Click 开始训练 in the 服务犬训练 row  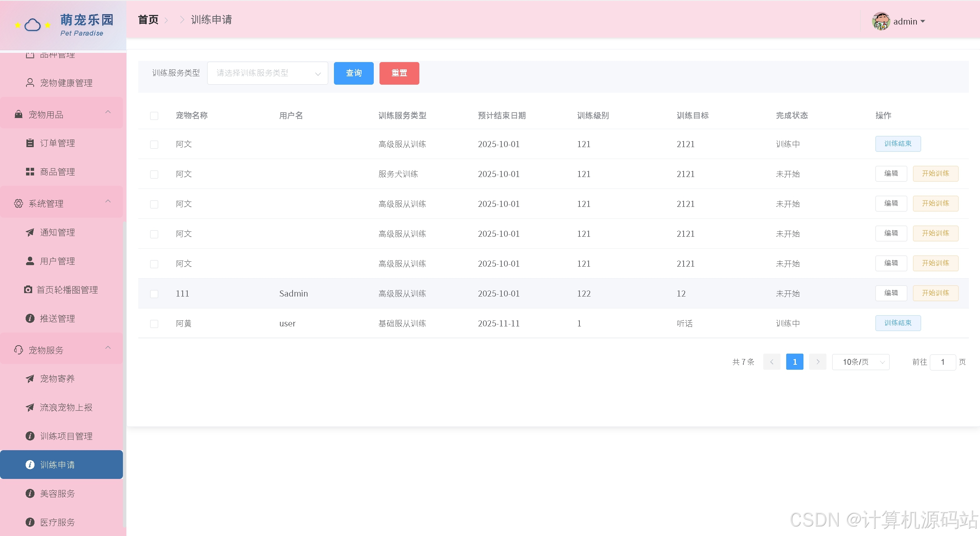coord(935,174)
